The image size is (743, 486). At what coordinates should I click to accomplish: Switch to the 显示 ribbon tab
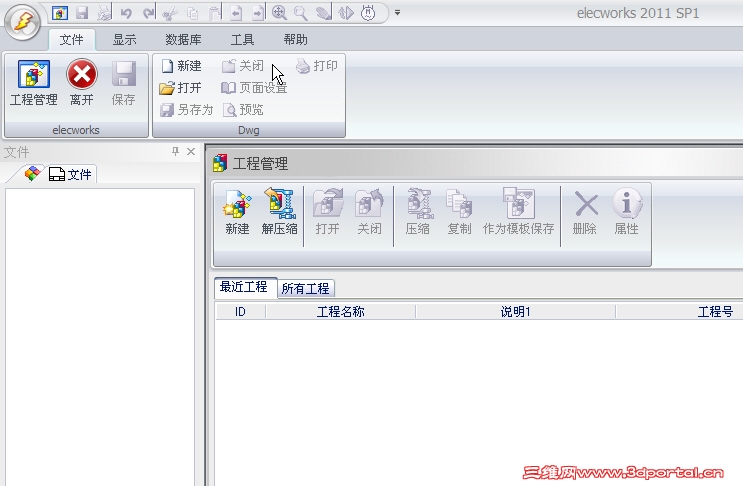pos(125,40)
